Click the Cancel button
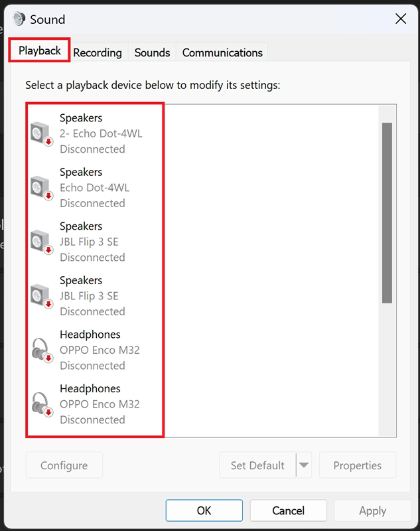 (289, 510)
